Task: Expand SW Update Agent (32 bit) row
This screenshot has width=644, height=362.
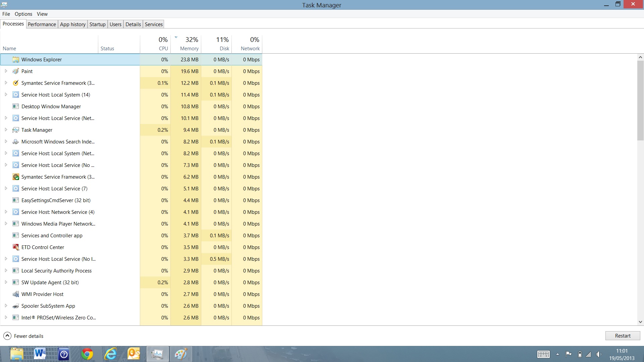Action: tap(6, 282)
